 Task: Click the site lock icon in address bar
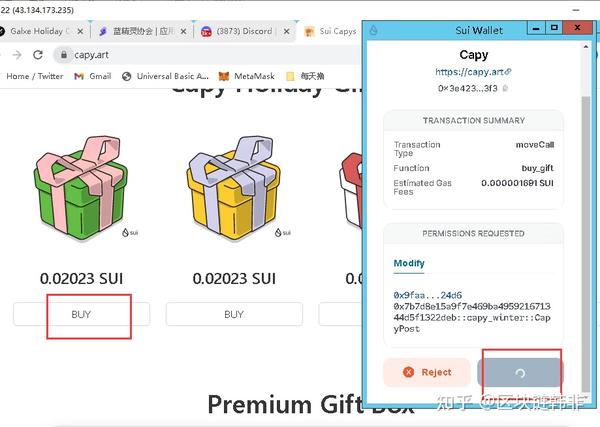64,55
